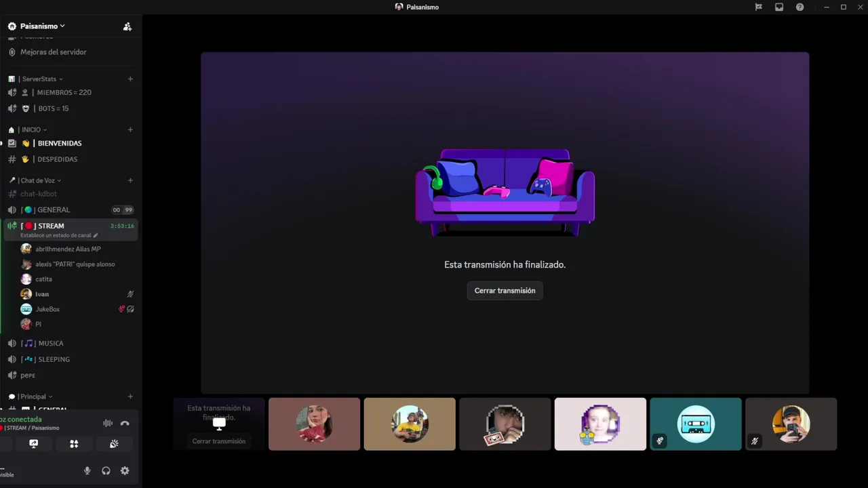Image resolution: width=868 pixels, height=488 pixels.
Task: Share your screen button
Action: 34,444
